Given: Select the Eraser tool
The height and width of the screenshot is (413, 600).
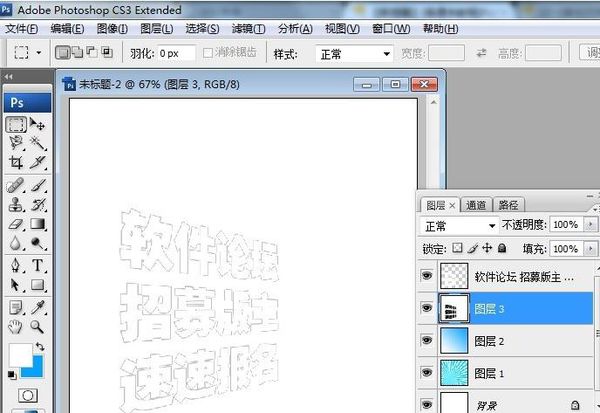Looking at the screenshot, I should (16, 224).
